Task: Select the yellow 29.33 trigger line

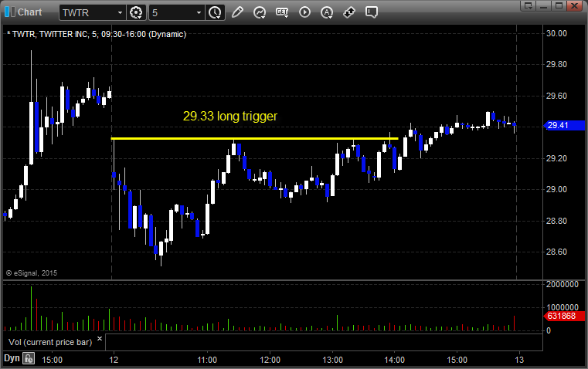Action: click(x=254, y=139)
